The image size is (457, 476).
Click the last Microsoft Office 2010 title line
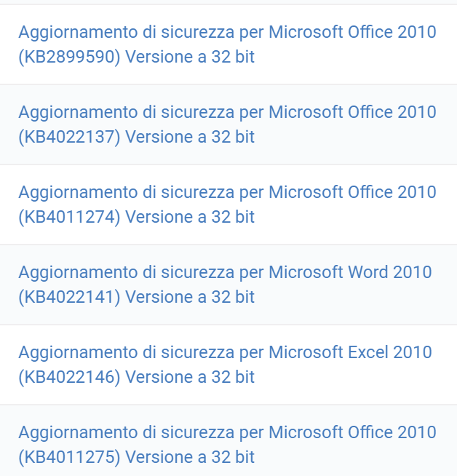click(227, 433)
